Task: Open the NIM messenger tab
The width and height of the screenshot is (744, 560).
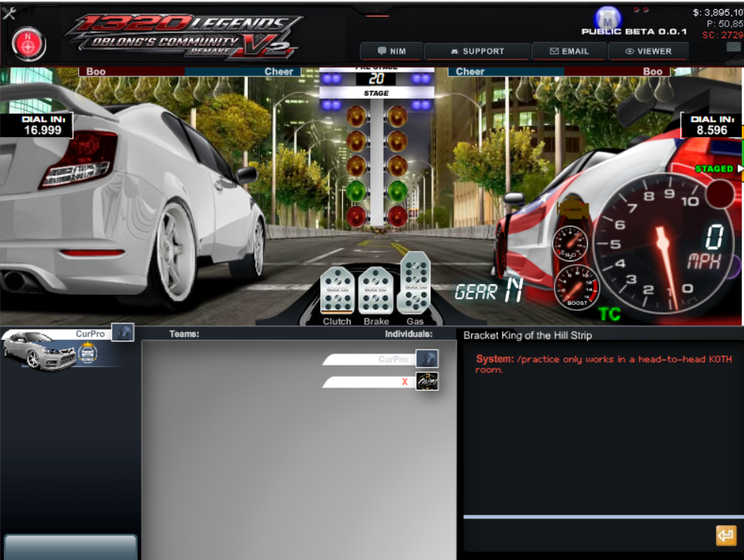Action: [391, 51]
